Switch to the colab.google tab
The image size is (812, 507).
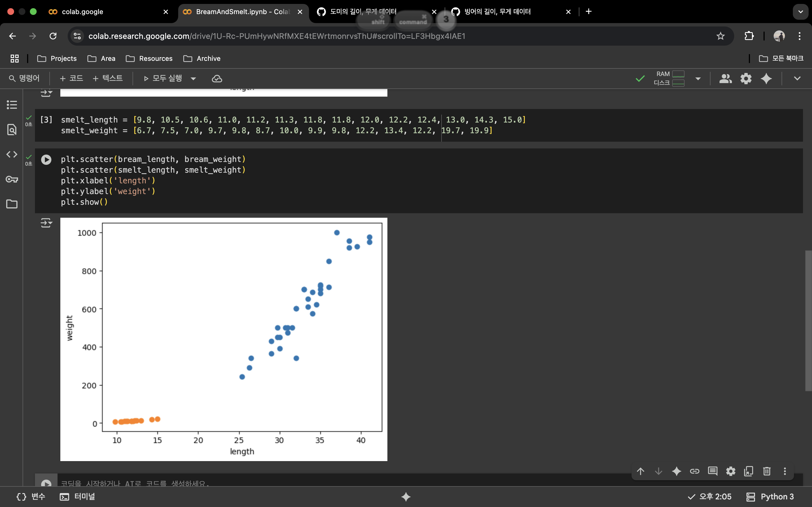[82, 12]
